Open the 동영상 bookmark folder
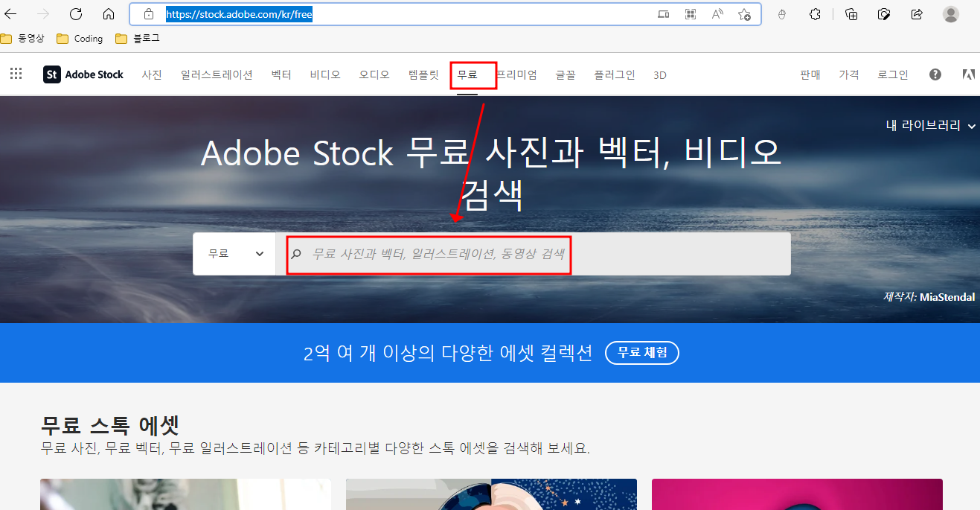The height and width of the screenshot is (510, 980). [x=22, y=39]
